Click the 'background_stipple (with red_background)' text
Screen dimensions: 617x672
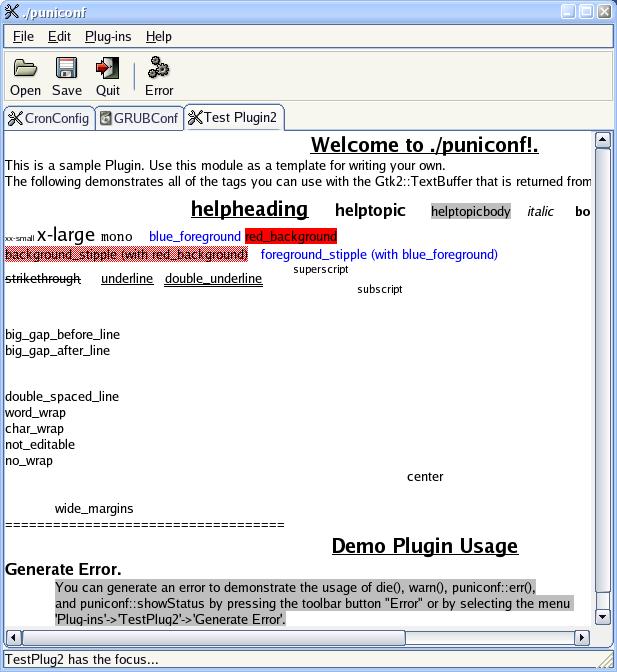(126, 255)
